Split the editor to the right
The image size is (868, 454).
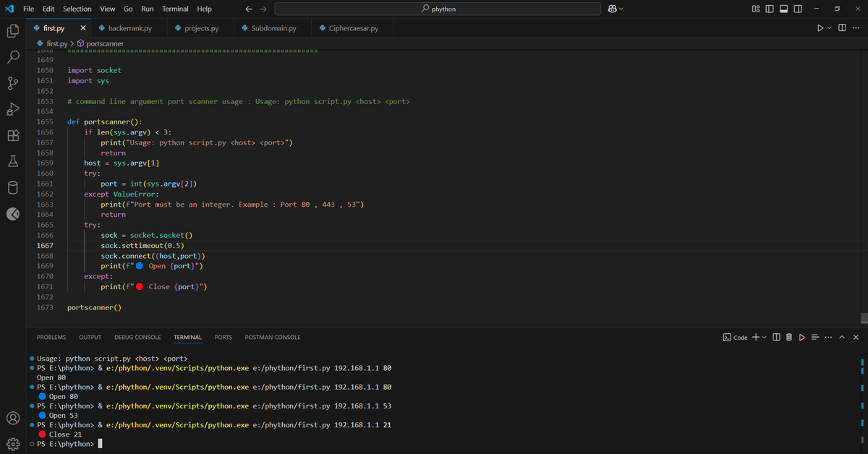tap(843, 28)
